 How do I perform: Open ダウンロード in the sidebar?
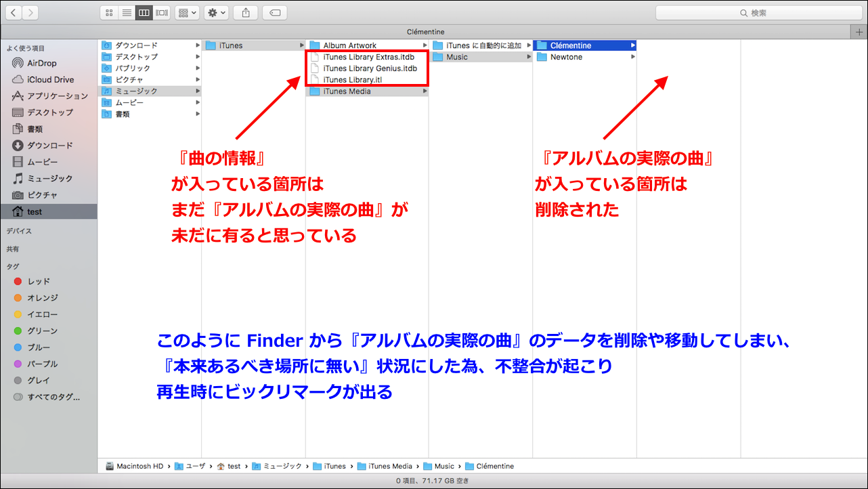[x=49, y=146]
